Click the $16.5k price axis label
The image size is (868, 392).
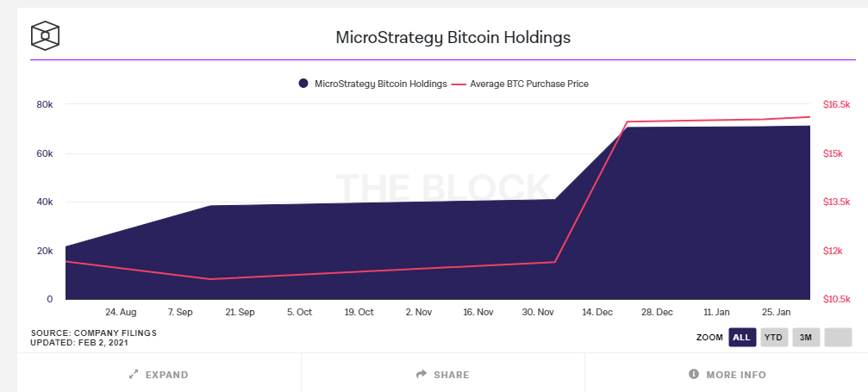click(x=837, y=104)
